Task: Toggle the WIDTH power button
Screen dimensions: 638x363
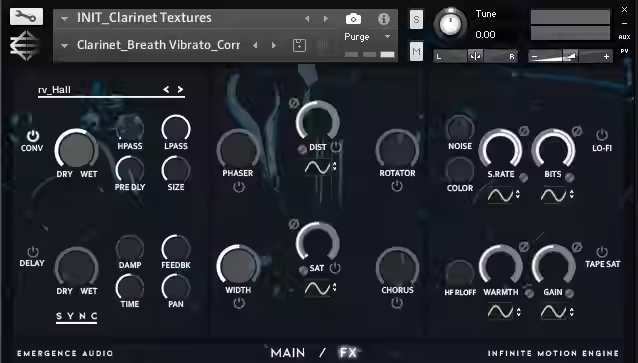Action: pyautogui.click(x=238, y=303)
